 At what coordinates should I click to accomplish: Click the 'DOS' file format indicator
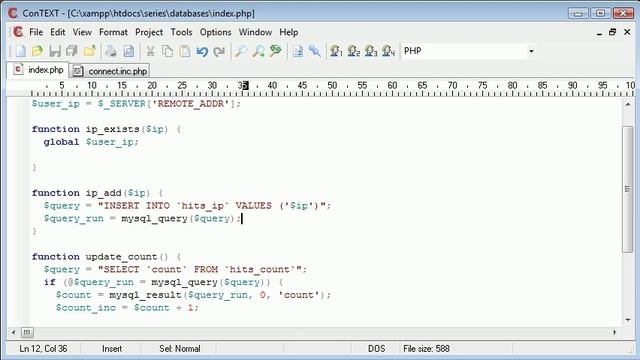click(x=376, y=349)
